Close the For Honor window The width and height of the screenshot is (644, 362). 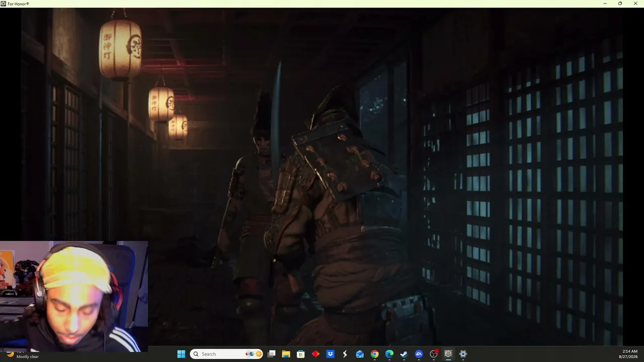click(635, 4)
